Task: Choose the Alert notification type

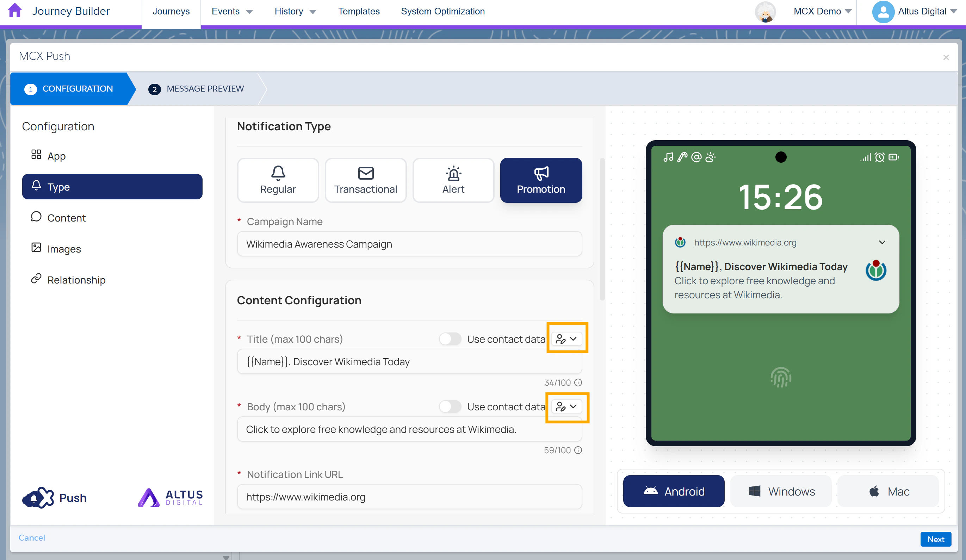Action: coord(453,180)
